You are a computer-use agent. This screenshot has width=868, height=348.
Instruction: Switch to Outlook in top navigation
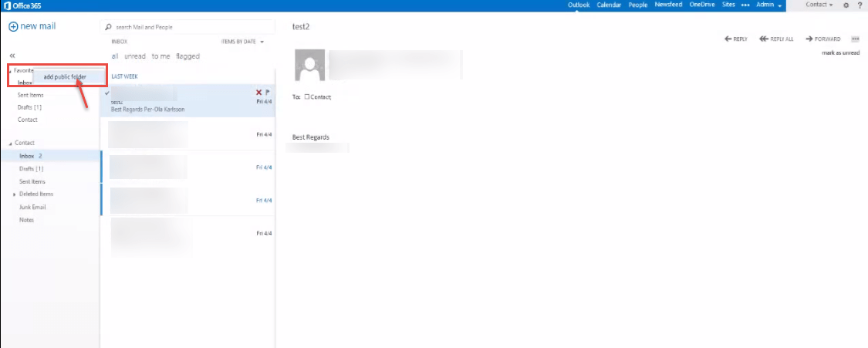tap(579, 5)
